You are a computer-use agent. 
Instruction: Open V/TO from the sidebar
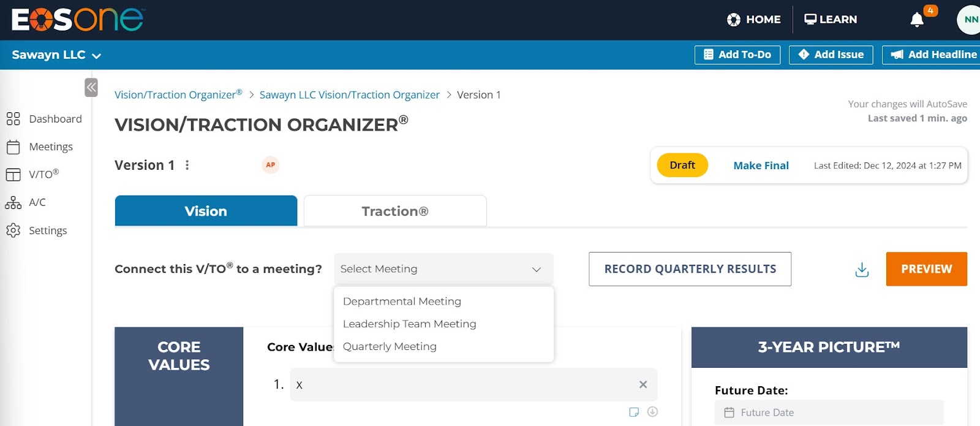click(x=32, y=175)
